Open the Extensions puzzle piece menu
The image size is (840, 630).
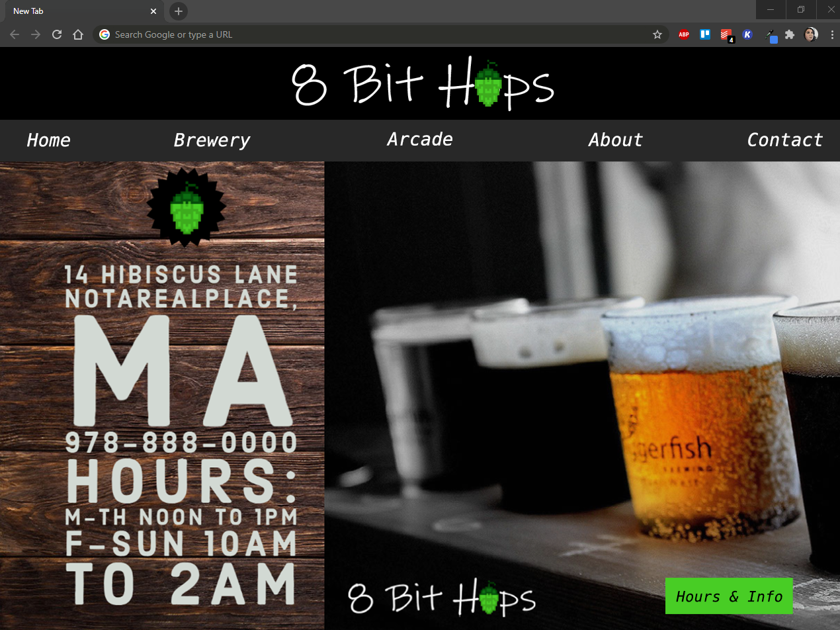tap(790, 34)
